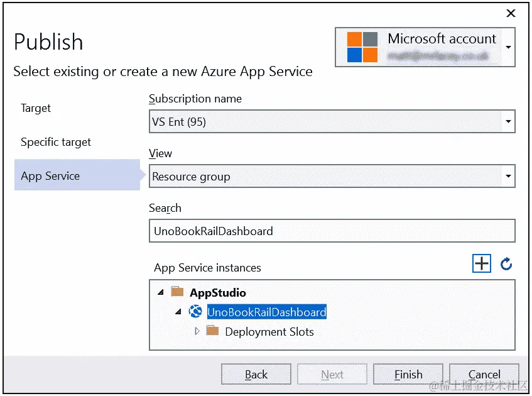Open the Subscription name dropdown
The width and height of the screenshot is (532, 396).
509,121
